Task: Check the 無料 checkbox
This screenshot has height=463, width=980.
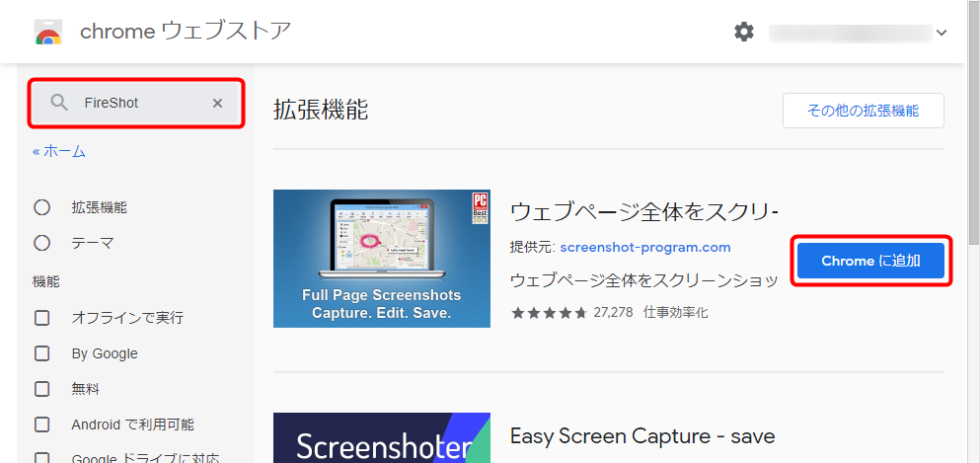Action: (41, 389)
